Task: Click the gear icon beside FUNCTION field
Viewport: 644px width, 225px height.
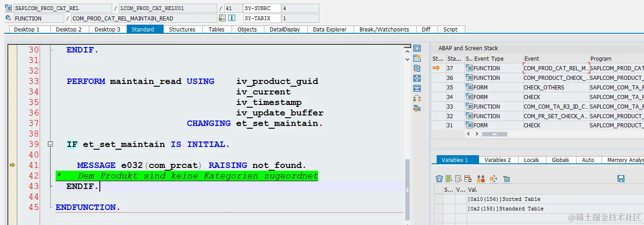Action: point(8,18)
